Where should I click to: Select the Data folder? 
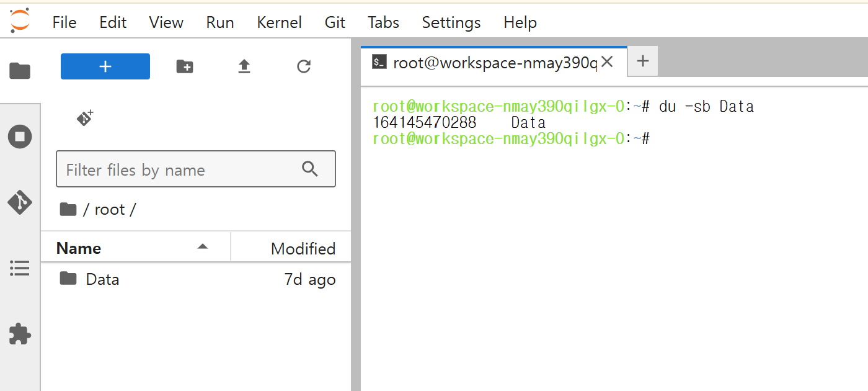[x=196, y=279]
